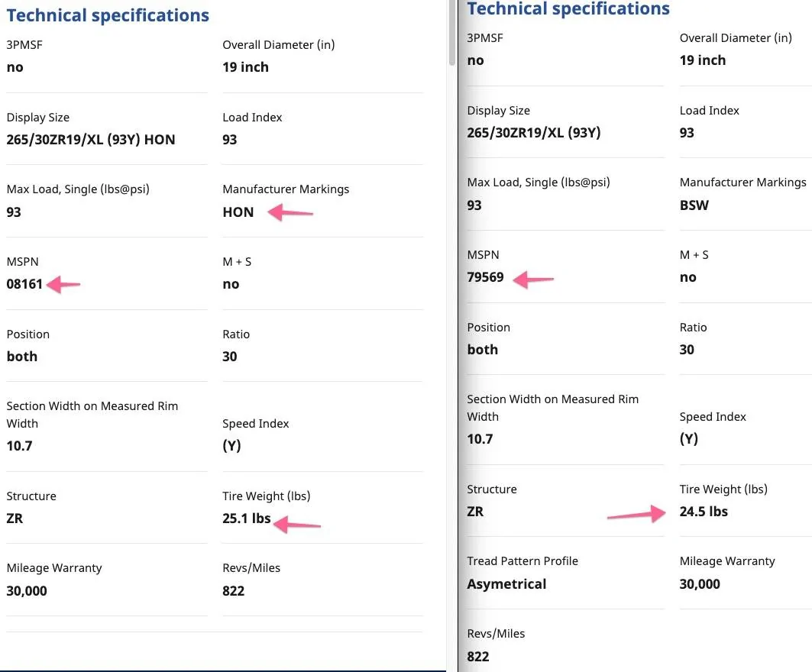Image resolution: width=812 pixels, height=672 pixels.
Task: Click the pink arrow beside 25.1 lbs
Action: pos(298,523)
